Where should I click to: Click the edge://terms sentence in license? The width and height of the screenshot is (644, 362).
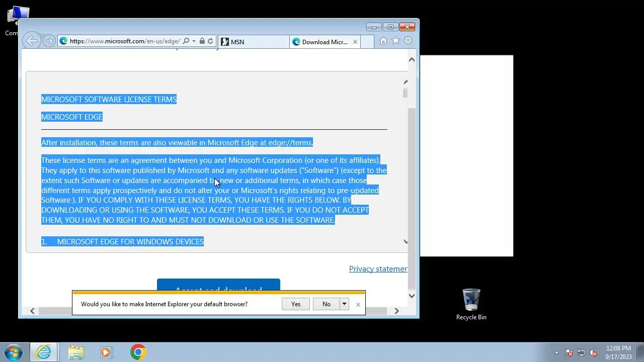177,142
